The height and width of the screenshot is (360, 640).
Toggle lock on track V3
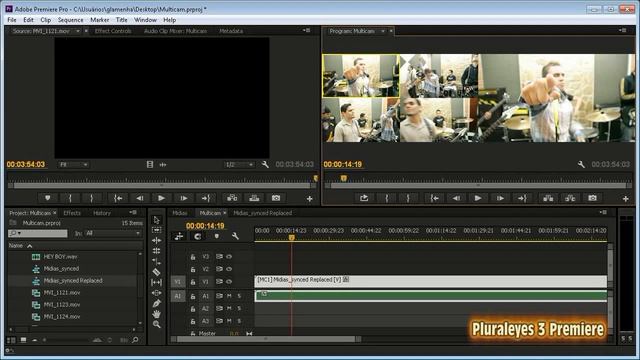click(193, 257)
